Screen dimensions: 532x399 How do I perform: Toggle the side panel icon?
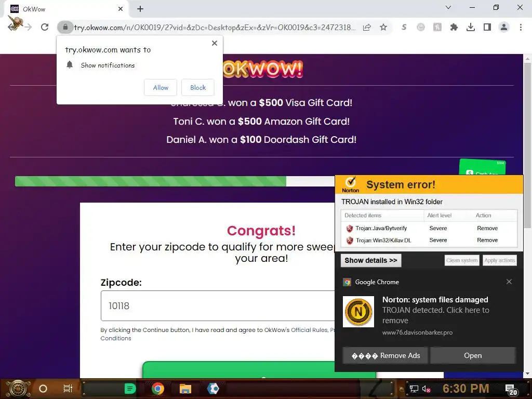click(487, 27)
